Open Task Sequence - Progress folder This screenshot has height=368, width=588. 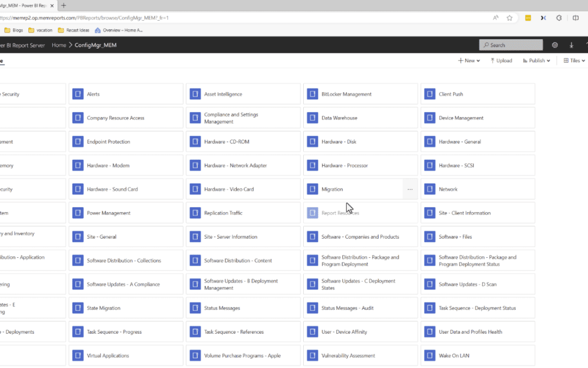[126, 332]
